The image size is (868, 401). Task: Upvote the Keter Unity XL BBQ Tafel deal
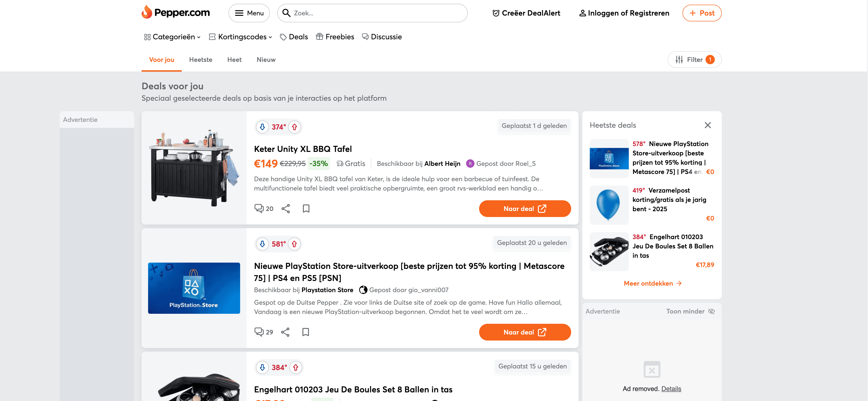(x=295, y=127)
